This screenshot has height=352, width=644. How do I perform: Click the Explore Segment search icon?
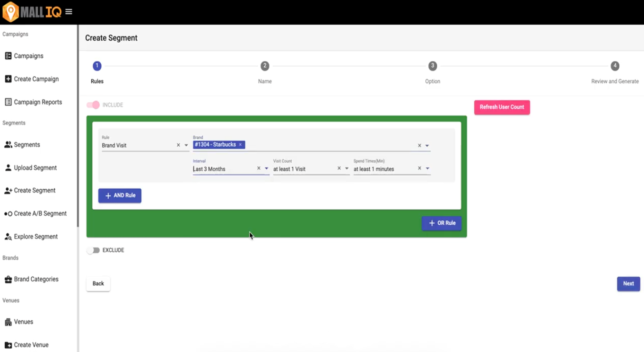coord(8,237)
